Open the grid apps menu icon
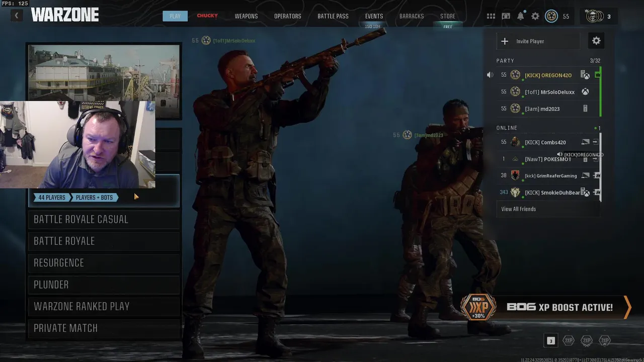 click(x=491, y=16)
